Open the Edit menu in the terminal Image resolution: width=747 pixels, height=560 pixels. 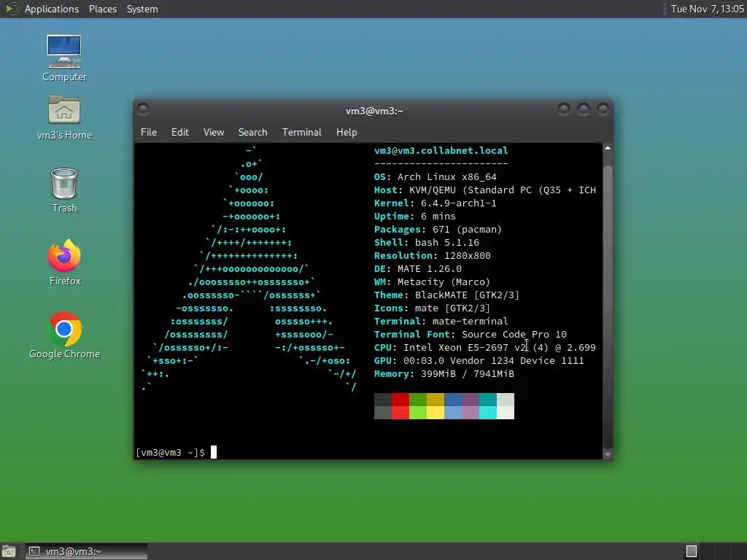click(179, 132)
